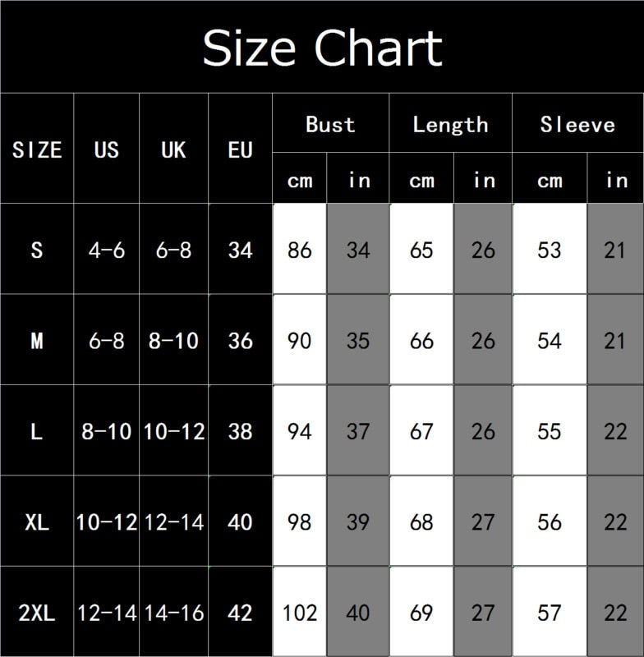Image resolution: width=644 pixels, height=657 pixels.
Task: Select the Bust header cell
Action: point(330,124)
